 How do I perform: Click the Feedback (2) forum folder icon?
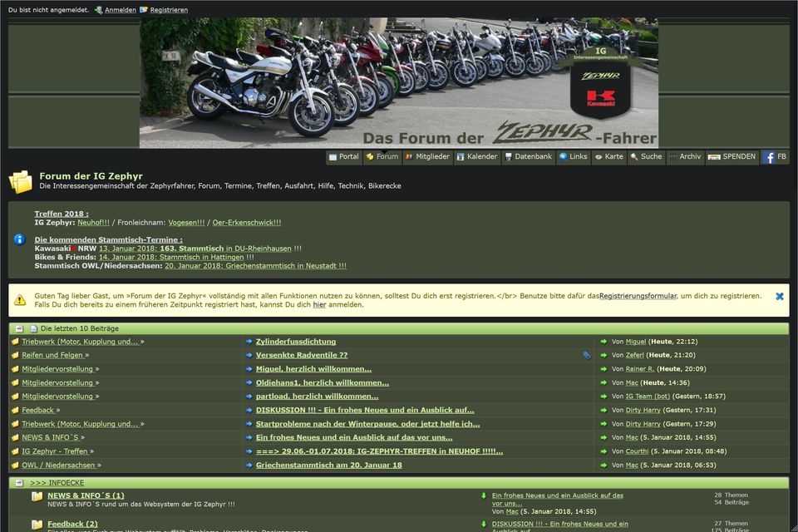37,525
